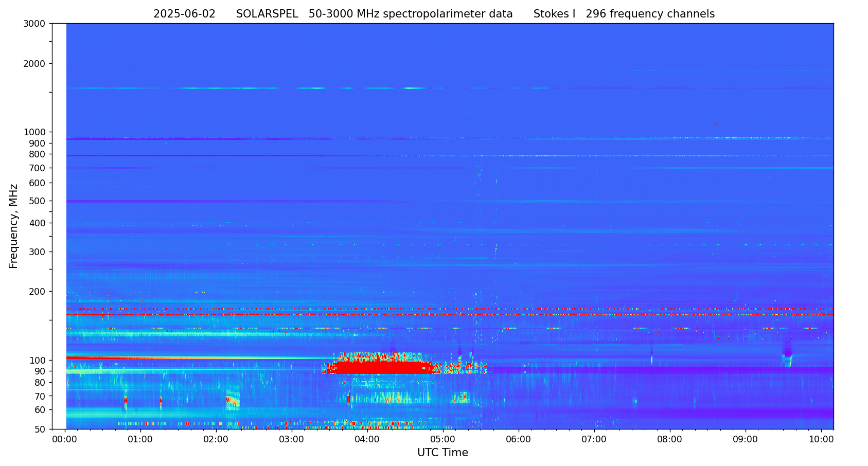Click "Stokes I" in the plot title
This screenshot has height=466, width=868.
coord(554,14)
